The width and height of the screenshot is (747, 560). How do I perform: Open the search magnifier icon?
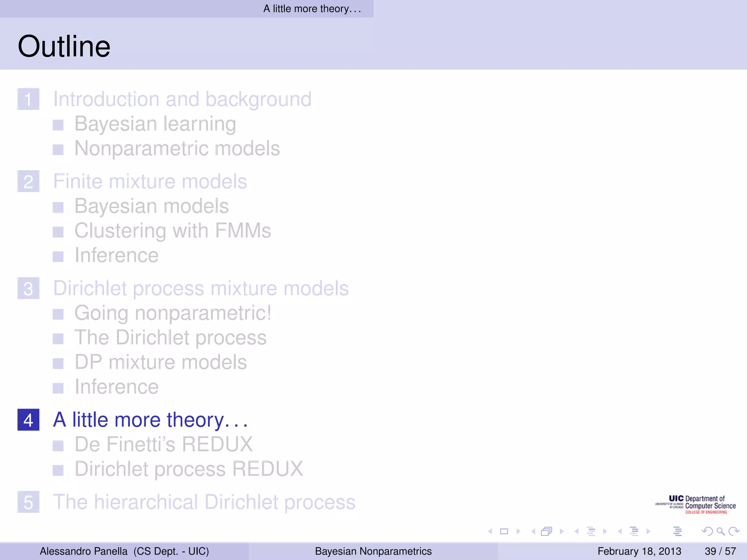pyautogui.click(x=720, y=531)
